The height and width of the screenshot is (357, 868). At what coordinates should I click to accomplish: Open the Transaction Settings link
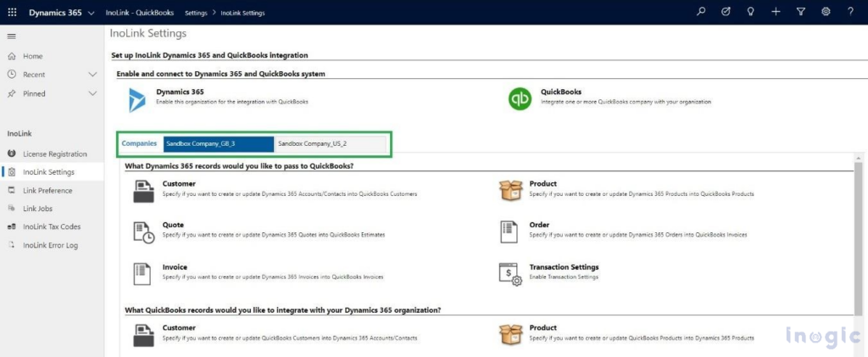click(x=564, y=267)
